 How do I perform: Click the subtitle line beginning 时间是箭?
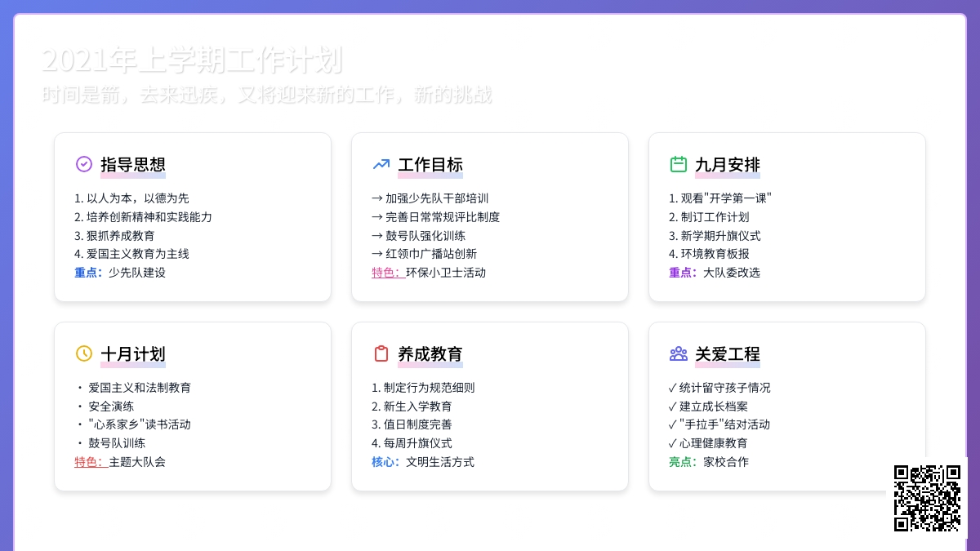point(267,95)
